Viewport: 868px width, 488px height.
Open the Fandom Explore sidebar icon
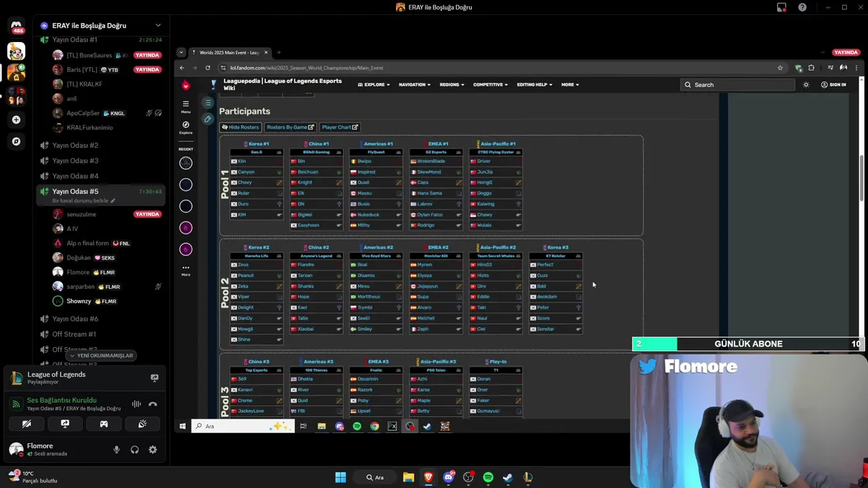[x=186, y=127]
